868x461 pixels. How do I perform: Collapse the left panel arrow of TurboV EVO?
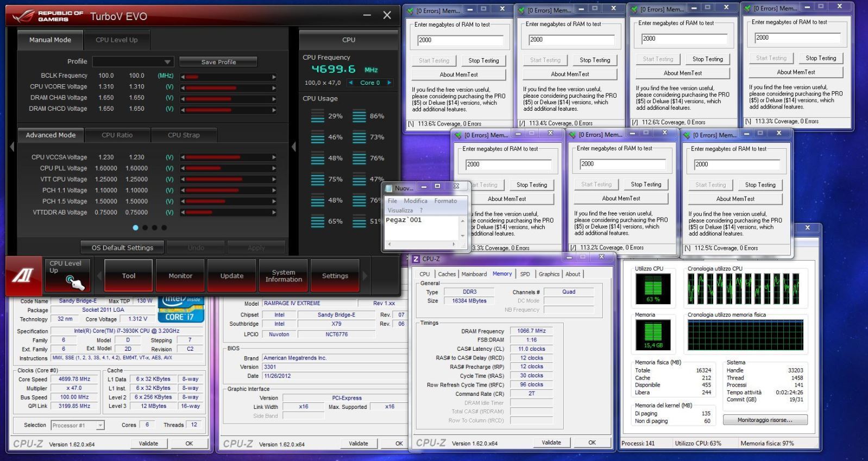12,146
